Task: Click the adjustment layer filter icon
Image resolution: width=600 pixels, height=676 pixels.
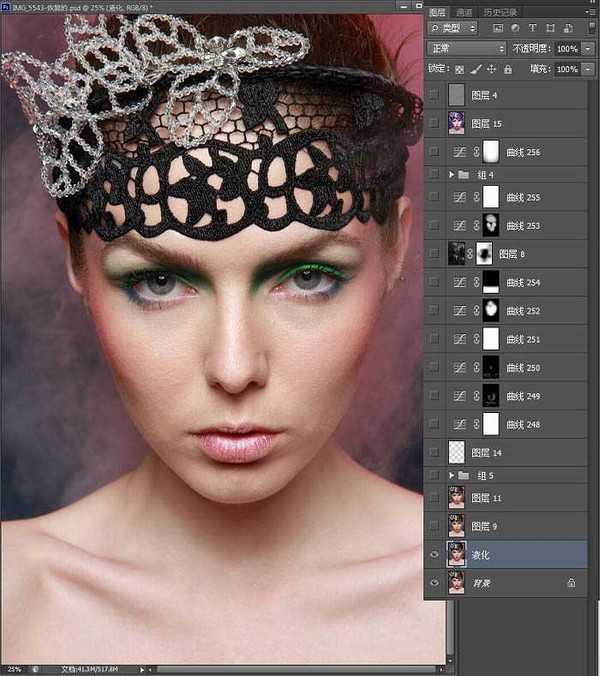Action: click(515, 28)
